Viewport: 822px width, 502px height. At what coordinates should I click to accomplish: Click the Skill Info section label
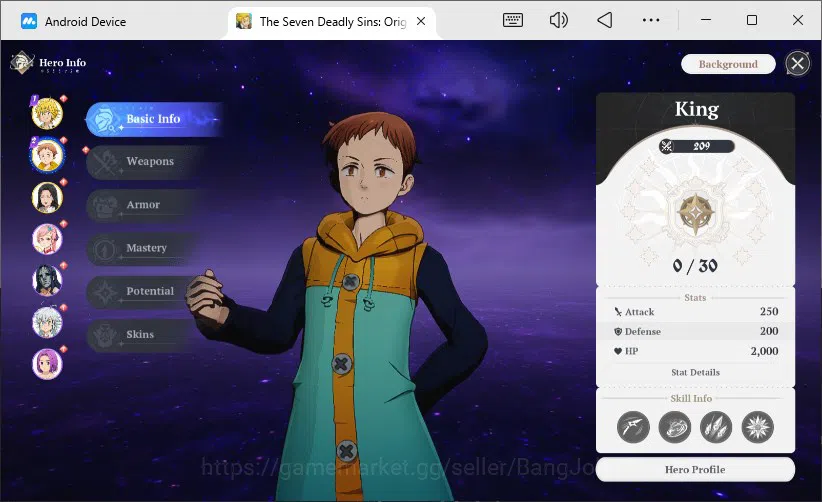point(691,399)
